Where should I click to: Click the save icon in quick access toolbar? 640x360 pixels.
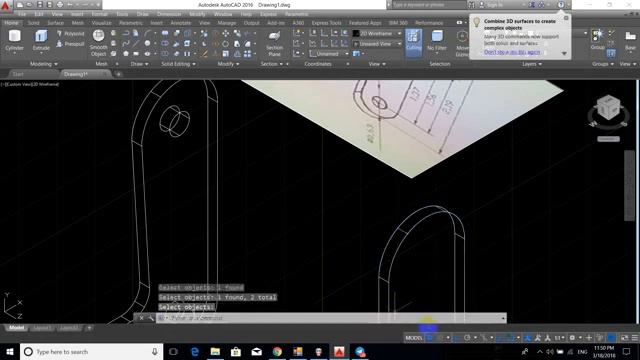(x=40, y=5)
